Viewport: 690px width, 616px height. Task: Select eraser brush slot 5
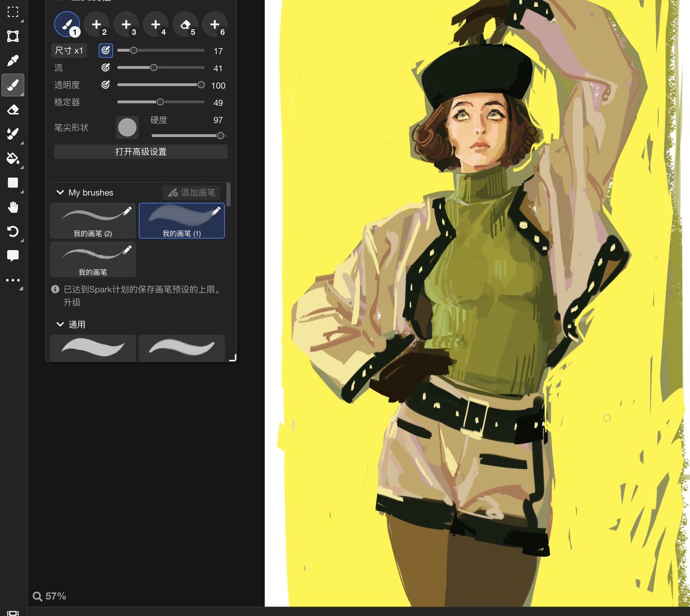[x=185, y=24]
